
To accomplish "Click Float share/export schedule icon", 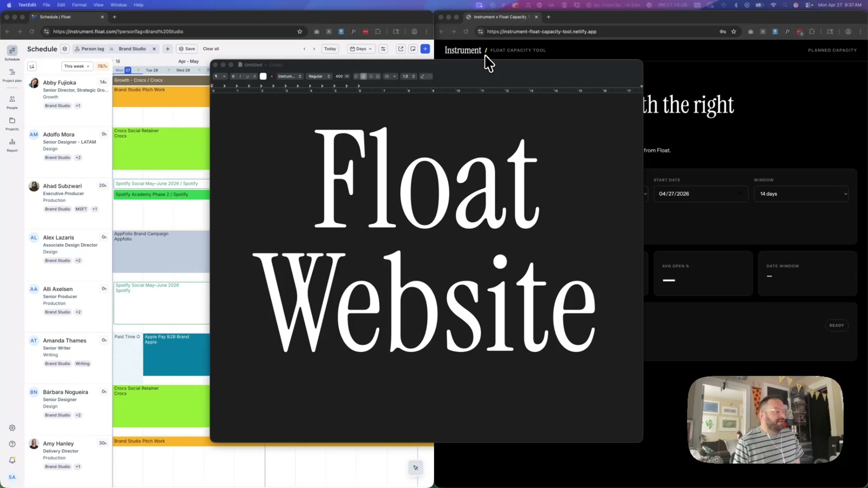I will (401, 49).
